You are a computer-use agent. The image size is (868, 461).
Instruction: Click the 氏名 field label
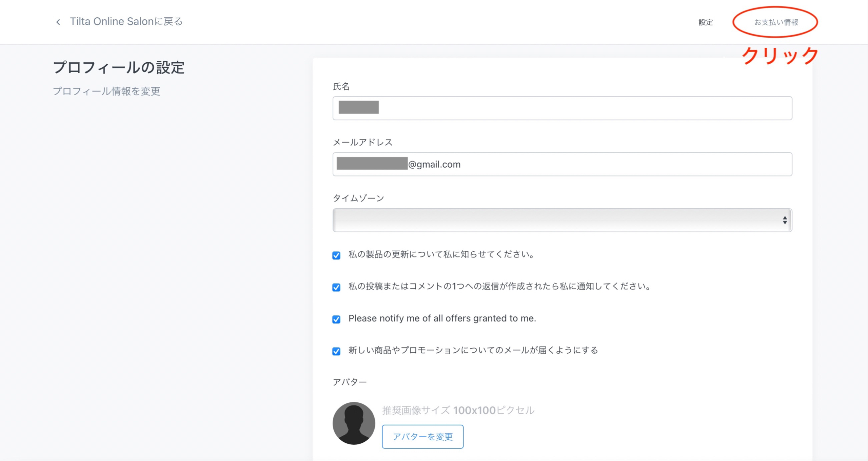coord(341,87)
